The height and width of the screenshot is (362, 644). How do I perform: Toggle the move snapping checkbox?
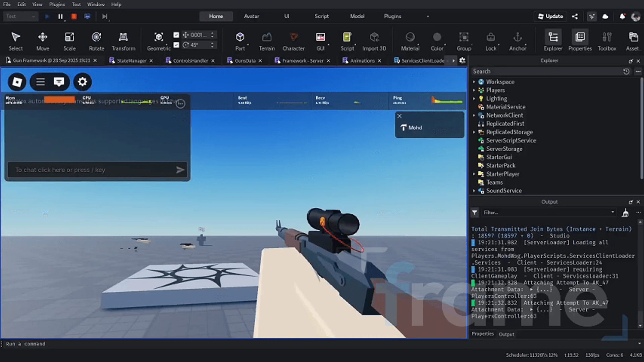point(176,35)
